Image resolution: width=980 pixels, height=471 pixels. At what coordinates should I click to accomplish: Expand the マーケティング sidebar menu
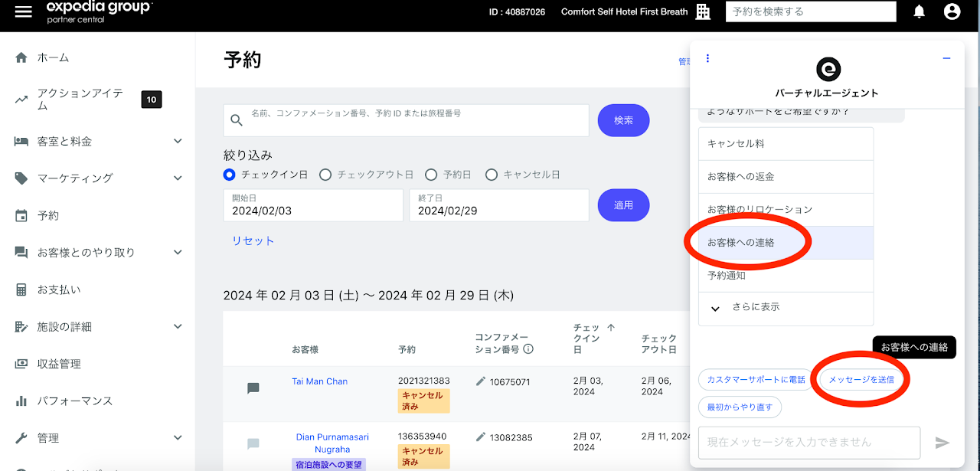178,178
